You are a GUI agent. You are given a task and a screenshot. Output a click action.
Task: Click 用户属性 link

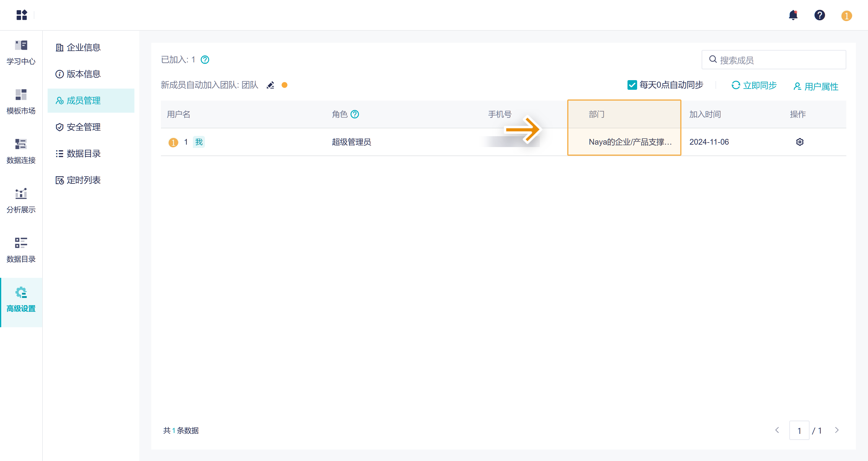pos(816,86)
